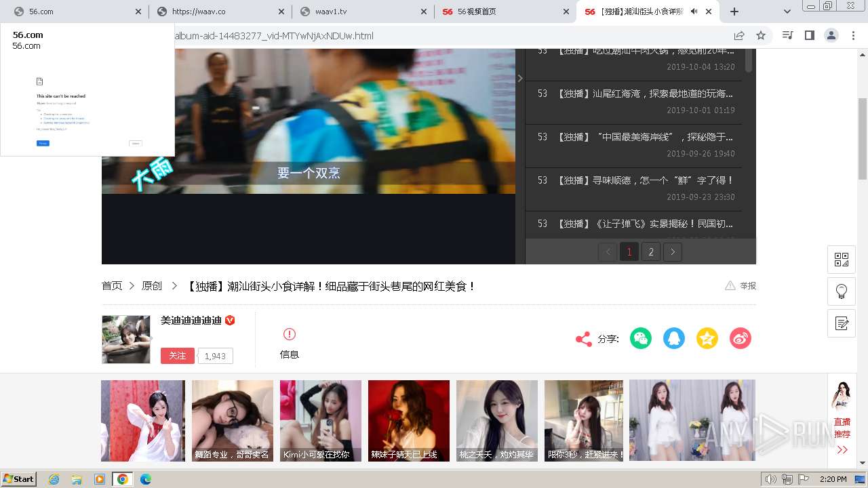The width and height of the screenshot is (868, 488).
Task: Follow uploader with 关注 button
Action: [x=178, y=356]
